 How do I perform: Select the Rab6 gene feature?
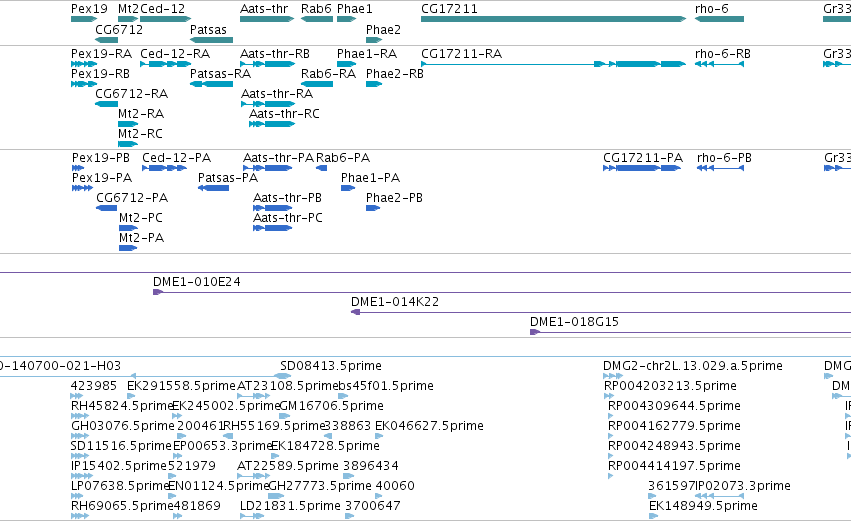point(317,19)
